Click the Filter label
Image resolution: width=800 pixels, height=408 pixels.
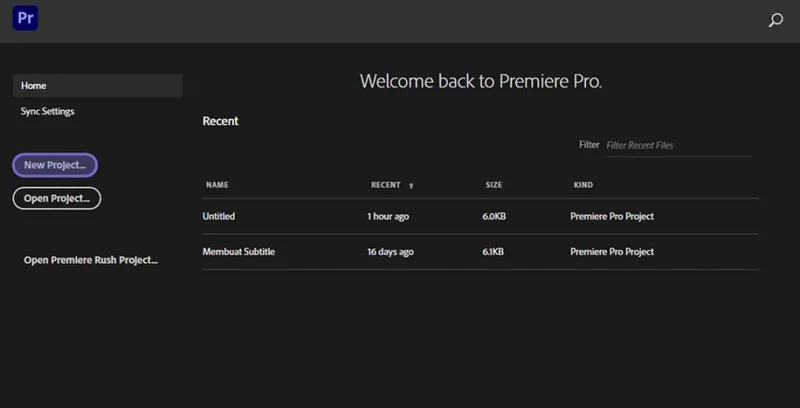point(589,145)
